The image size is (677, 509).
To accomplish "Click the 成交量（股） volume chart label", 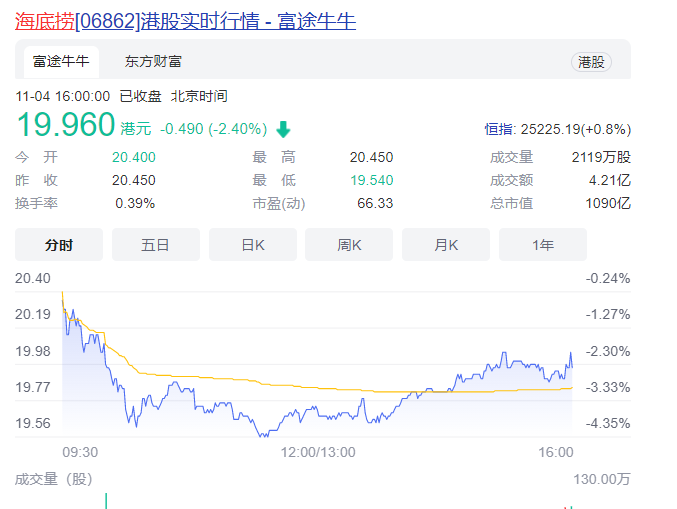I will [54, 479].
